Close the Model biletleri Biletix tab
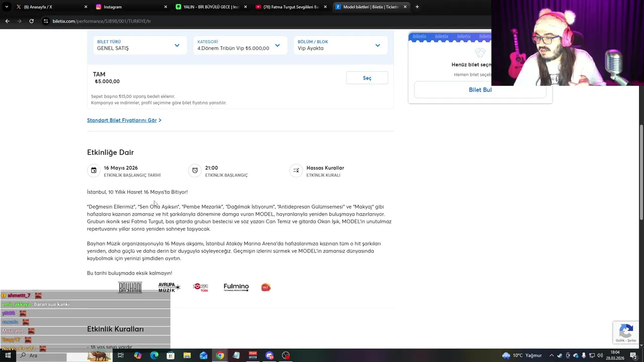The height and width of the screenshot is (362, 644). coord(405,7)
